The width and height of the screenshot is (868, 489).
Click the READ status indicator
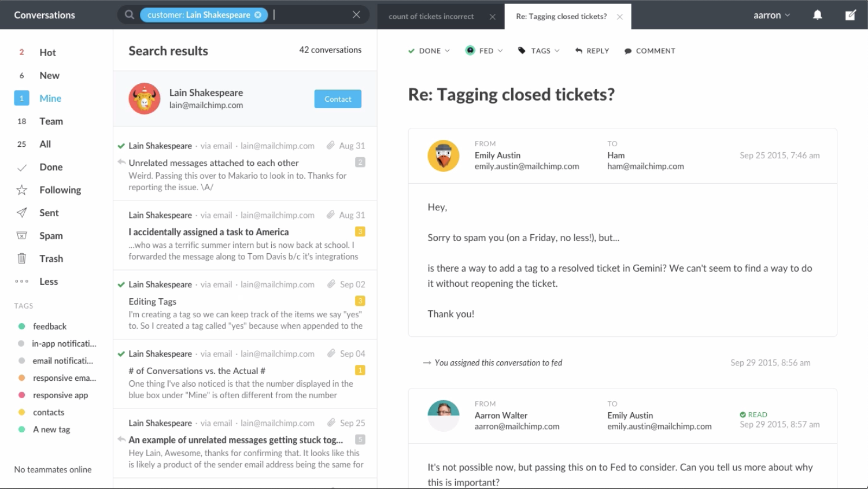click(x=754, y=414)
